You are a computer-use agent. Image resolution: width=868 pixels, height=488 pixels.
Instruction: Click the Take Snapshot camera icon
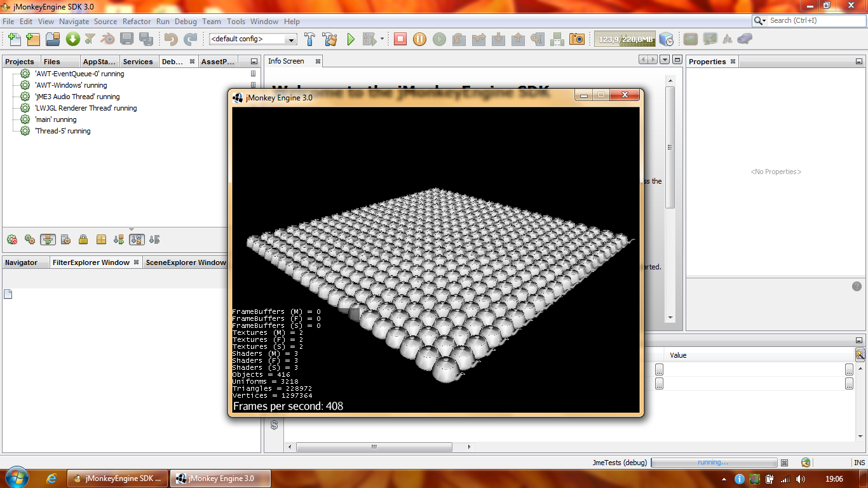[x=577, y=39]
